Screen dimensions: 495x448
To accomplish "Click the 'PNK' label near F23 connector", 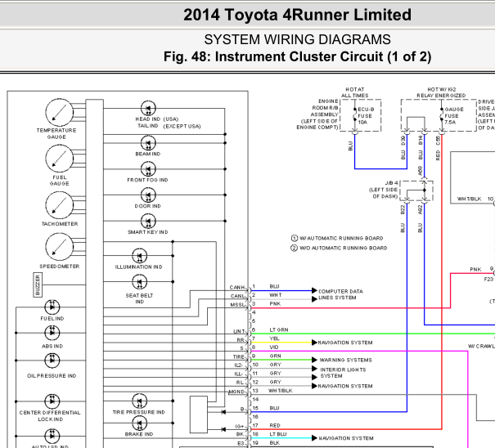I will click(x=475, y=270).
